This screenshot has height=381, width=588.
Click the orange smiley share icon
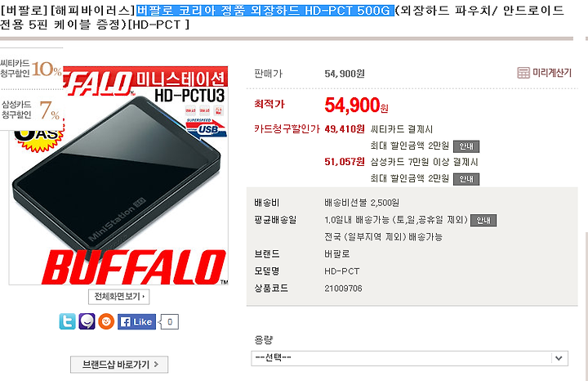[106, 321]
